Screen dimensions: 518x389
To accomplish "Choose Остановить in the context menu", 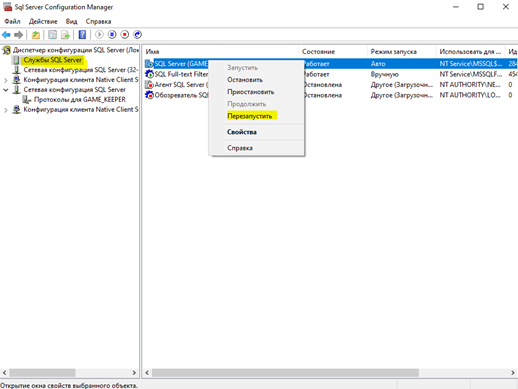I will point(245,80).
